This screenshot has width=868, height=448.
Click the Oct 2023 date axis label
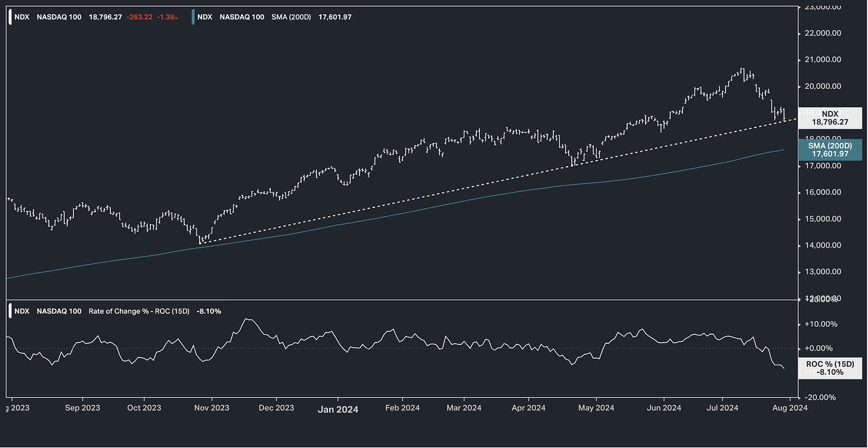click(x=144, y=408)
